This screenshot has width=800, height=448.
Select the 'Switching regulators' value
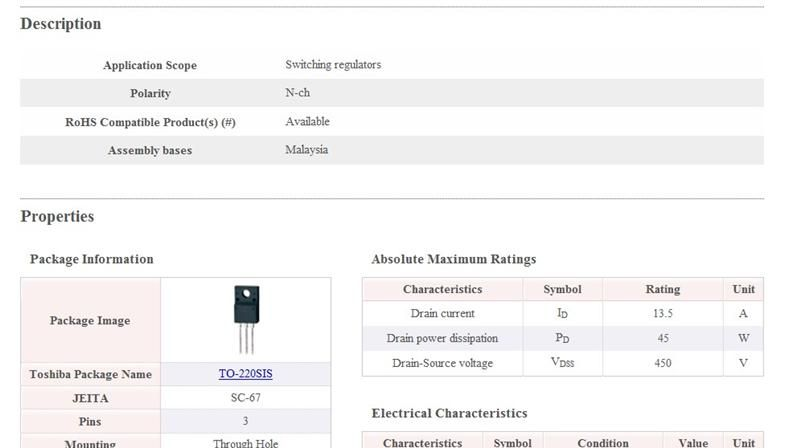point(333,65)
